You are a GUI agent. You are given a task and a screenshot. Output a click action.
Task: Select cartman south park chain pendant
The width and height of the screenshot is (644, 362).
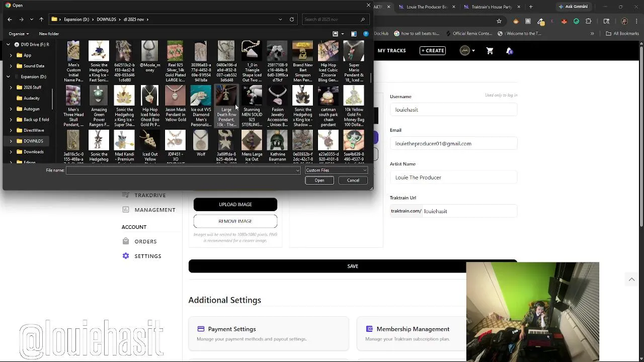[x=329, y=106]
